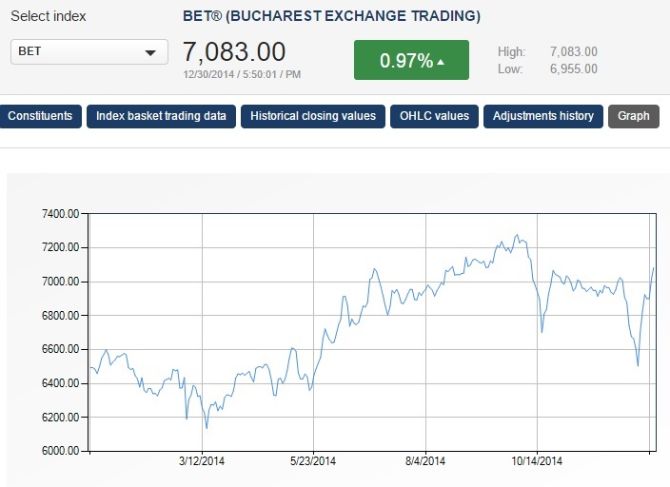Click the 3/12/2014 x-axis date label
This screenshot has width=670, height=487.
pyautogui.click(x=202, y=461)
